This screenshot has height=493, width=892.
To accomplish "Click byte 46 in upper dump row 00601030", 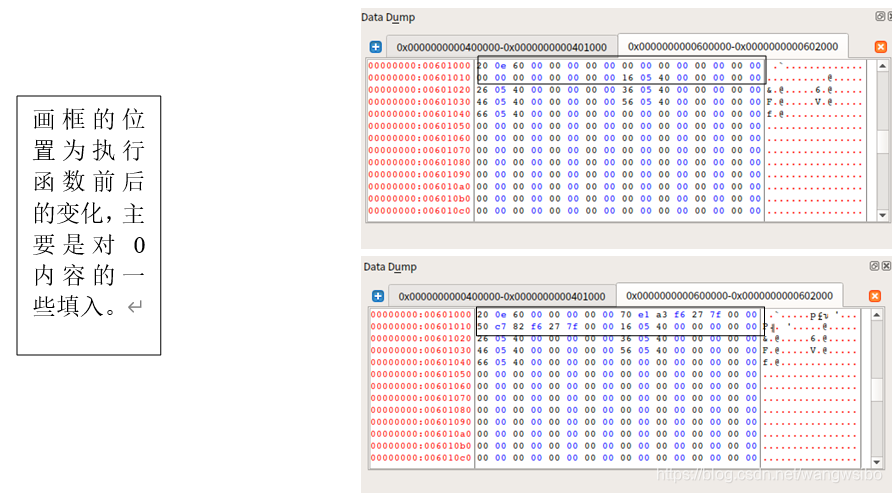I will point(482,102).
